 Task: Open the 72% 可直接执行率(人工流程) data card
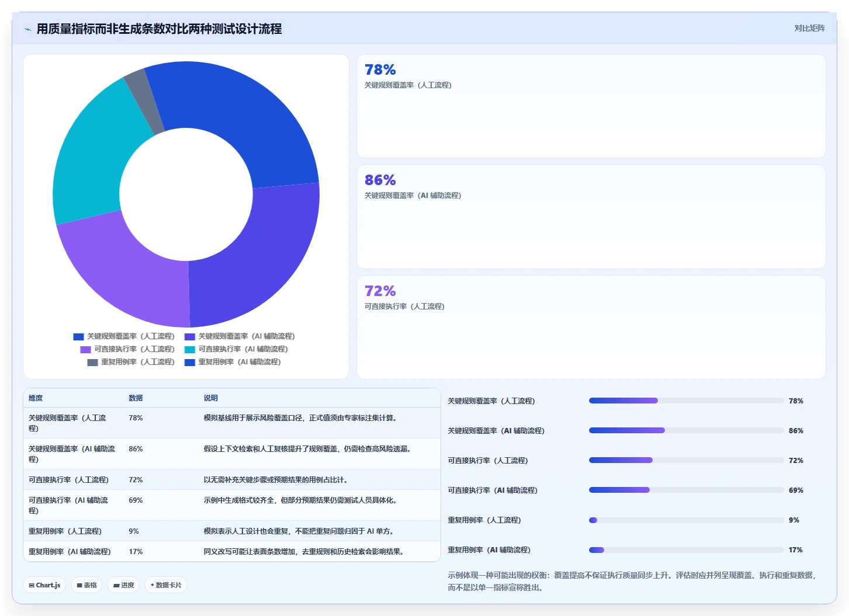pos(591,327)
